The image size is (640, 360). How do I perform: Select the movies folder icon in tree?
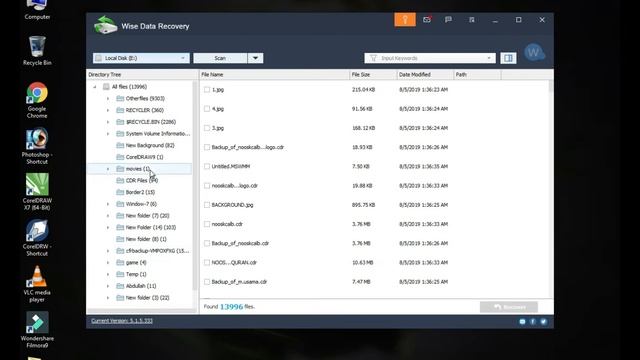tap(120, 169)
